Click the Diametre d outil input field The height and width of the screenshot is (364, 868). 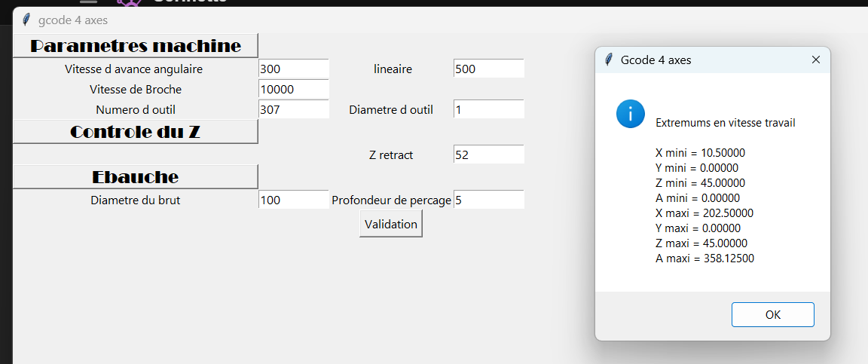[x=488, y=109]
